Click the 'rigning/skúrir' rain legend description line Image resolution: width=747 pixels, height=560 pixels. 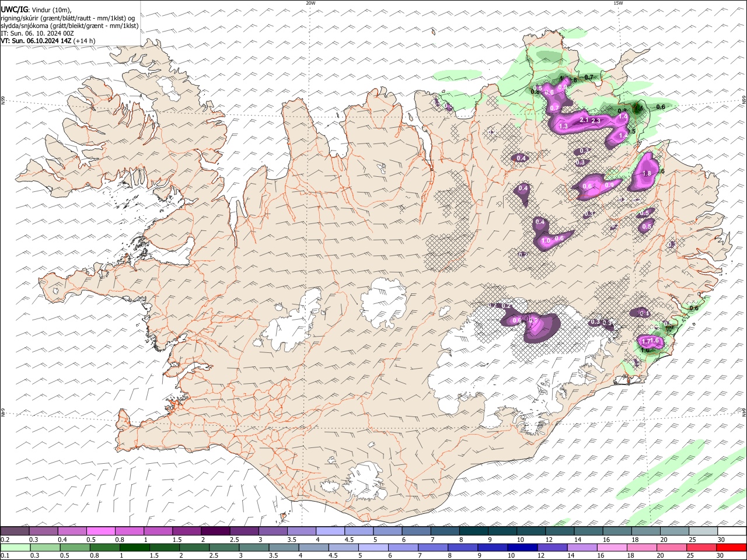(x=68, y=17)
